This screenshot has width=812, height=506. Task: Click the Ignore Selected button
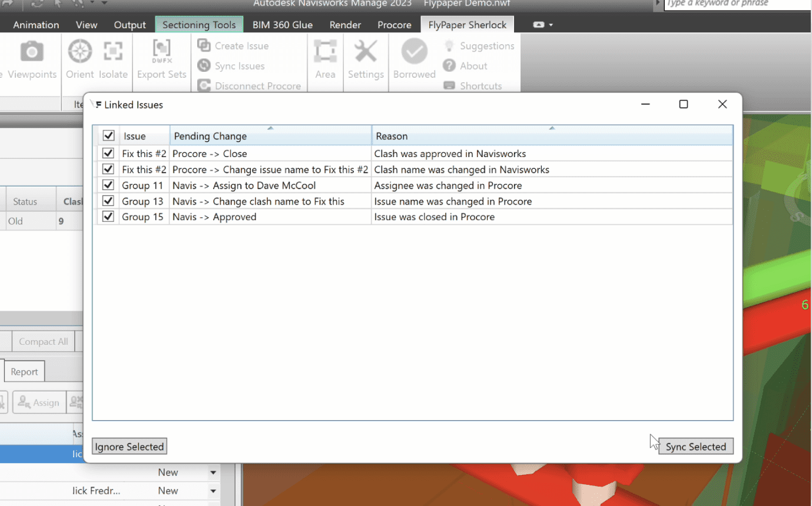coord(130,447)
